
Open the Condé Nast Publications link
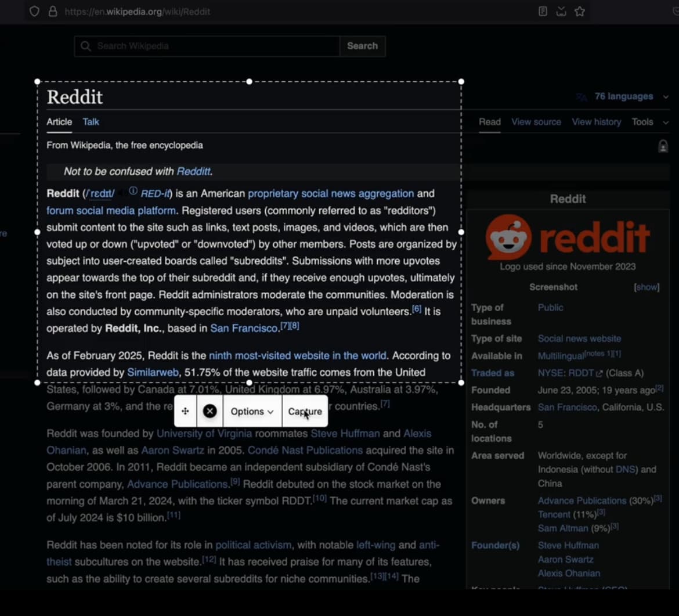coord(305,451)
